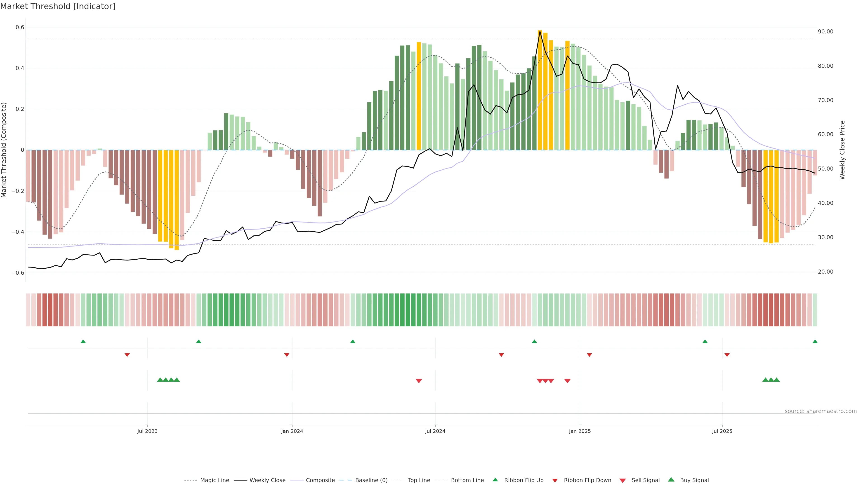The width and height of the screenshot is (868, 488).
Task: Click the Ribbon Flip Down marker before Jan 2024
Action: coord(287,355)
